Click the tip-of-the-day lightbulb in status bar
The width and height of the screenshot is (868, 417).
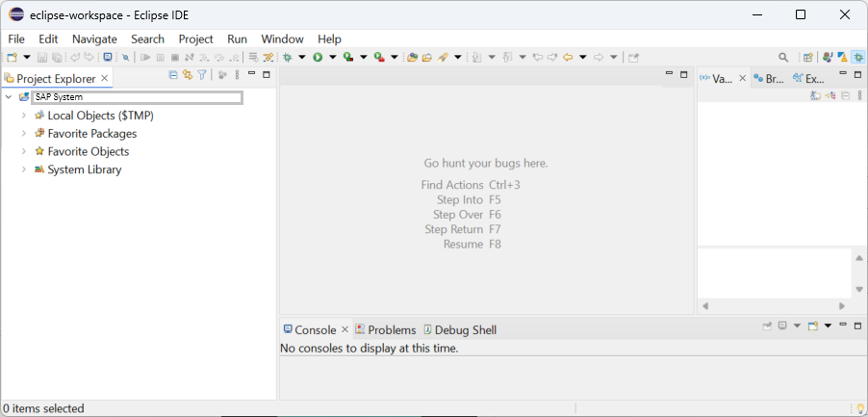(x=859, y=409)
